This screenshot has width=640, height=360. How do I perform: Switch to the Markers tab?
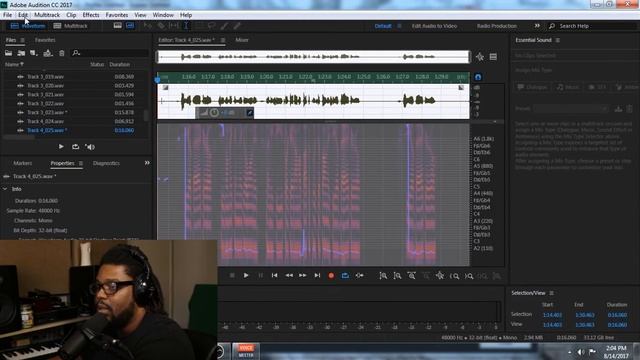click(22, 163)
